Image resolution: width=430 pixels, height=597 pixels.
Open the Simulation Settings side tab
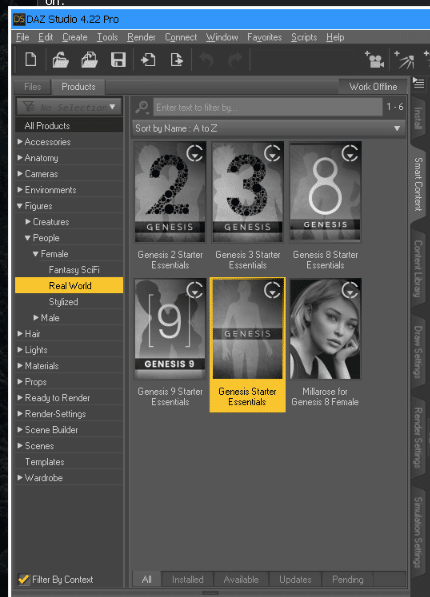point(418,532)
